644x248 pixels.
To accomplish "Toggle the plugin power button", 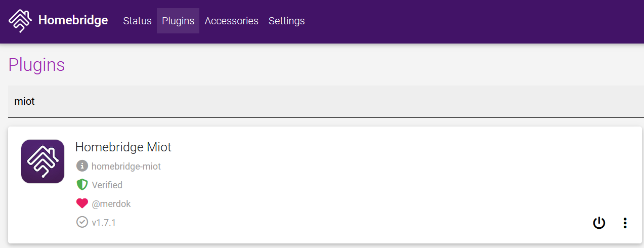I will point(599,223).
